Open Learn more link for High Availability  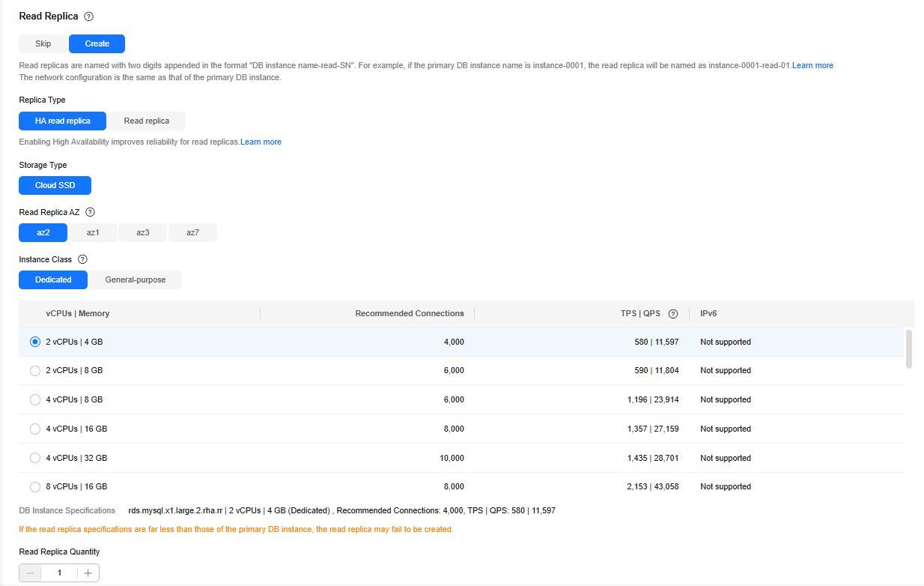click(261, 142)
